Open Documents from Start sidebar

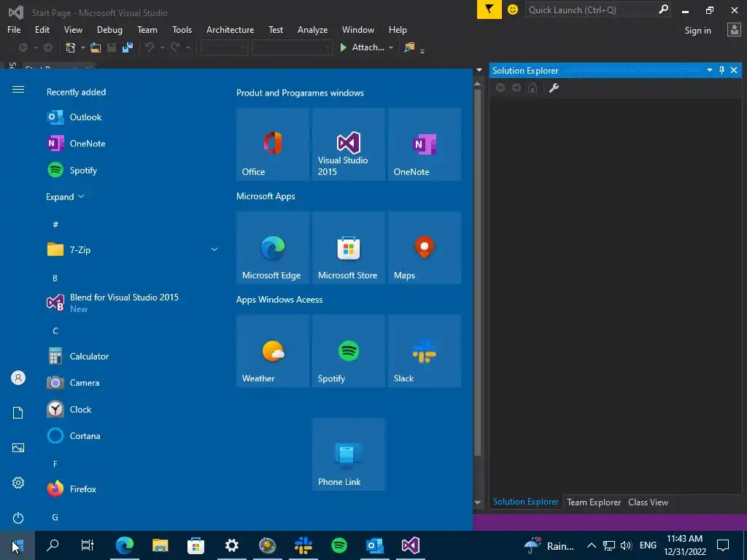pyautogui.click(x=18, y=413)
